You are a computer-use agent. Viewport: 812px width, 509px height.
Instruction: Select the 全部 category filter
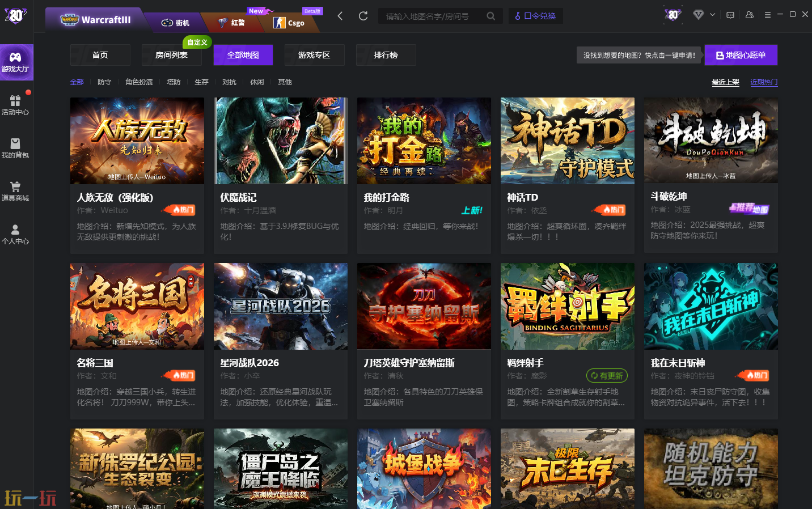coord(77,82)
